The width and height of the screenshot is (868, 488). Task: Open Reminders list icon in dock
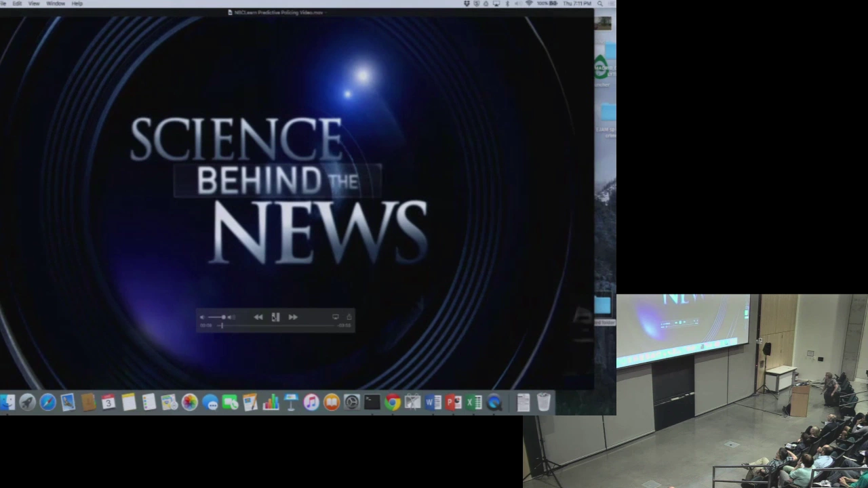coord(149,402)
